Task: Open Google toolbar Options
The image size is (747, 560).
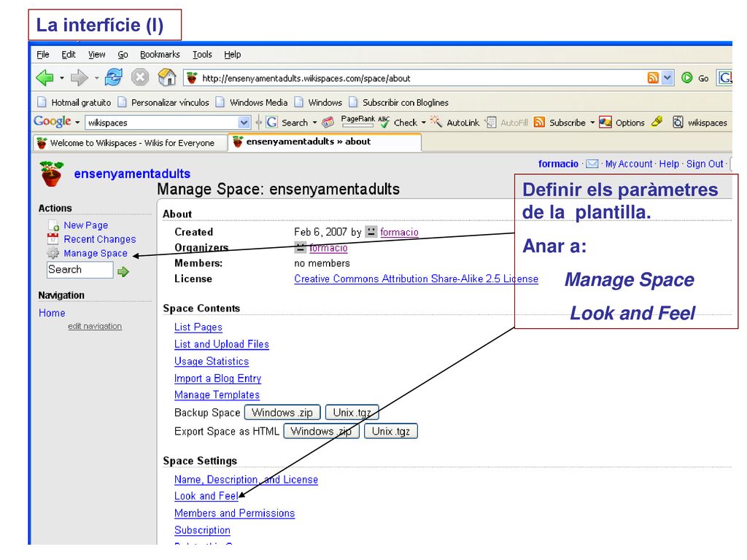Action: pyautogui.click(x=622, y=122)
